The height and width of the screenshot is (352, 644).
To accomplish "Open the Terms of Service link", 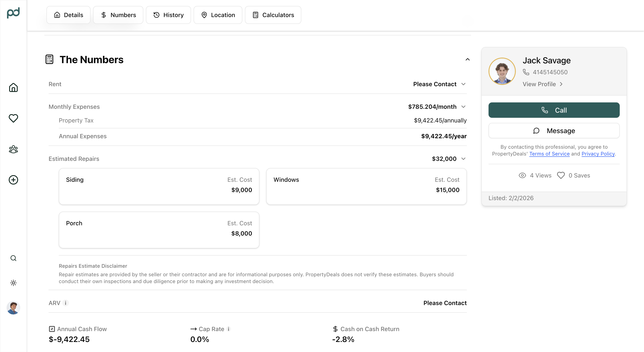I will point(549,154).
